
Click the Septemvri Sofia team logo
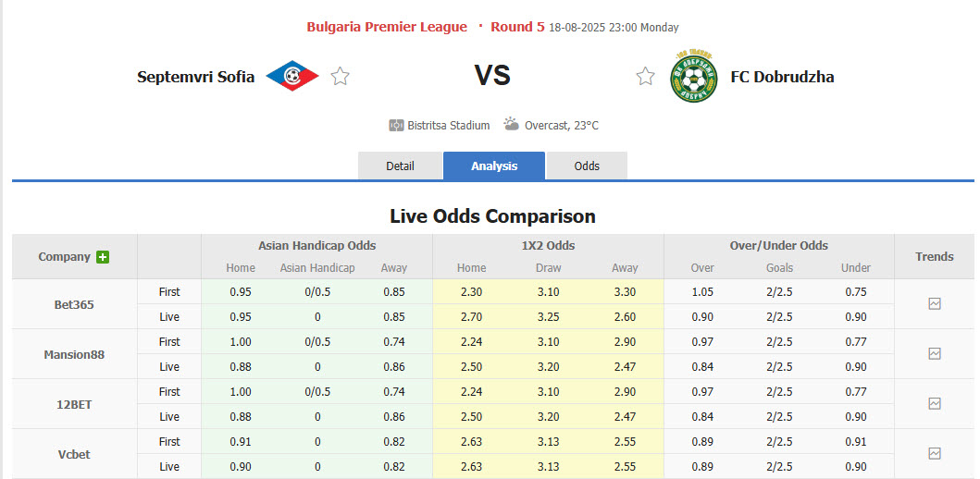pos(292,77)
